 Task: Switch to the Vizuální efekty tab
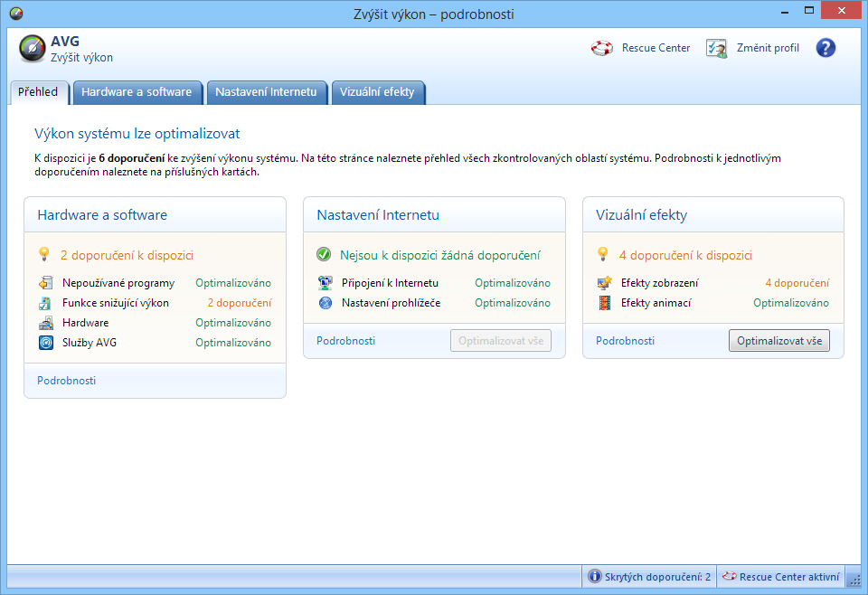[378, 91]
